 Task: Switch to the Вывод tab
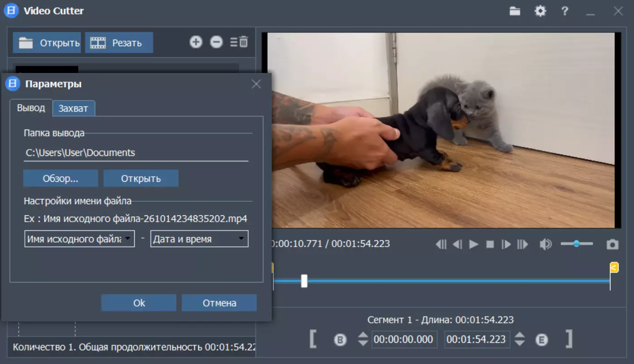[31, 108]
